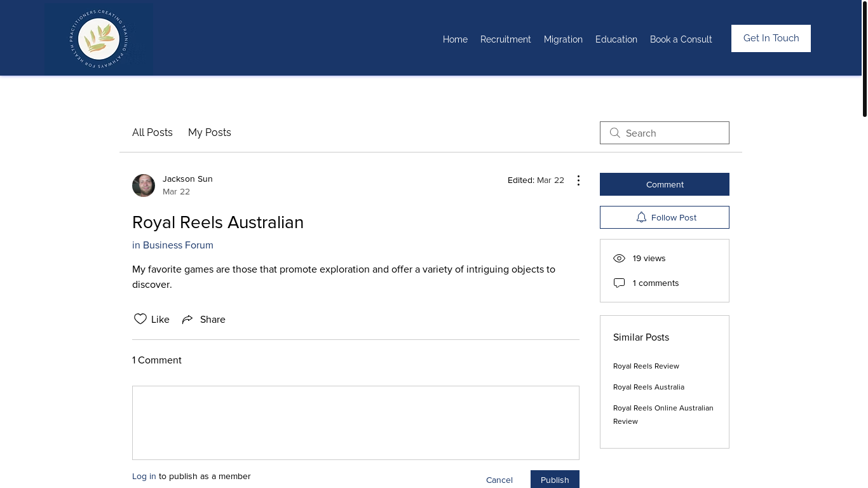The image size is (868, 488).
Task: Open similar post Royal Reels Review
Action: [646, 366]
